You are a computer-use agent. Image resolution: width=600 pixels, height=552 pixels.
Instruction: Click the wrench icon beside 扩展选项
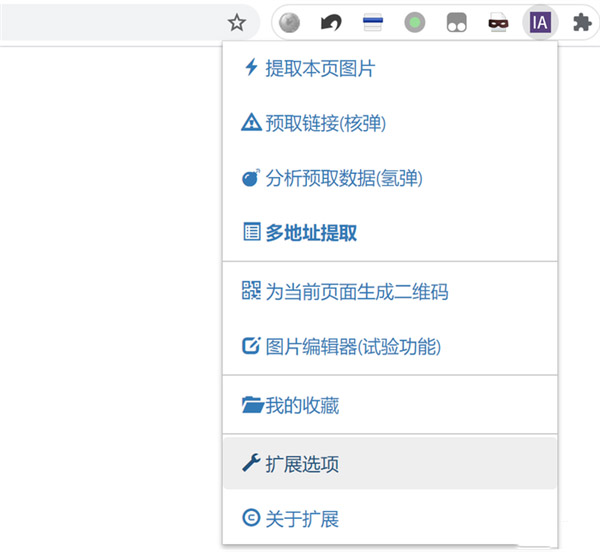(251, 463)
